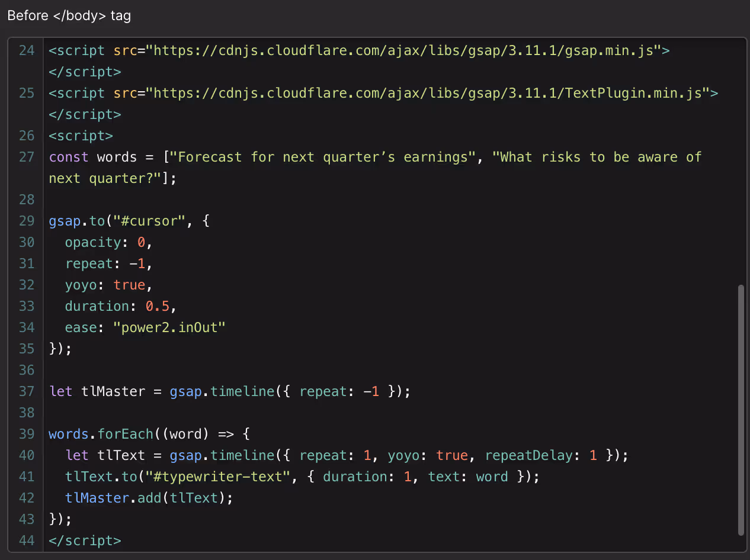Image resolution: width=750 pixels, height=560 pixels.
Task: Click the 'repeatDelay: 1' option
Action: (541, 455)
